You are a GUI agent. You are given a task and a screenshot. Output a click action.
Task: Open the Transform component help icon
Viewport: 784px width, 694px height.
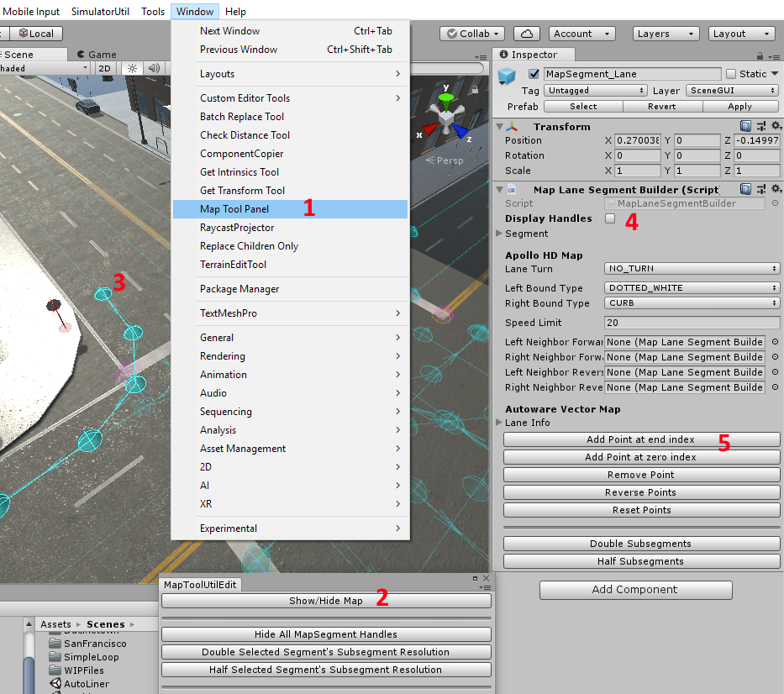coord(745,124)
